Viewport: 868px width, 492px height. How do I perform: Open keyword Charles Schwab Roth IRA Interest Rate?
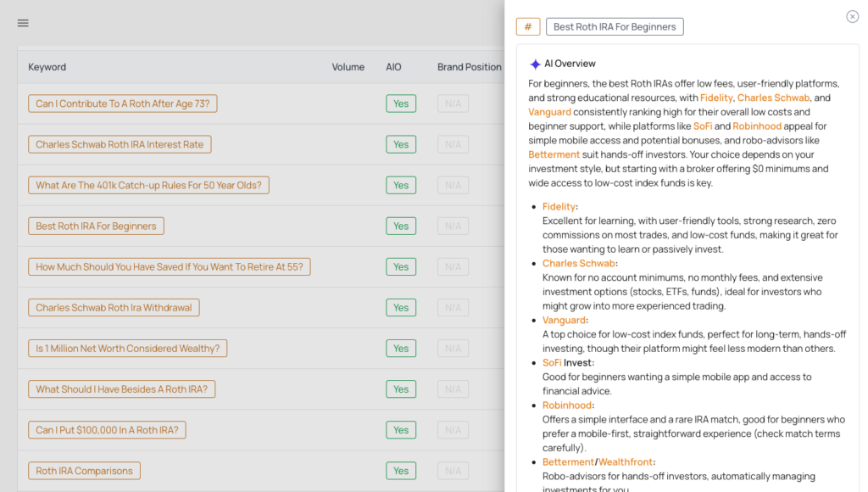pos(120,144)
